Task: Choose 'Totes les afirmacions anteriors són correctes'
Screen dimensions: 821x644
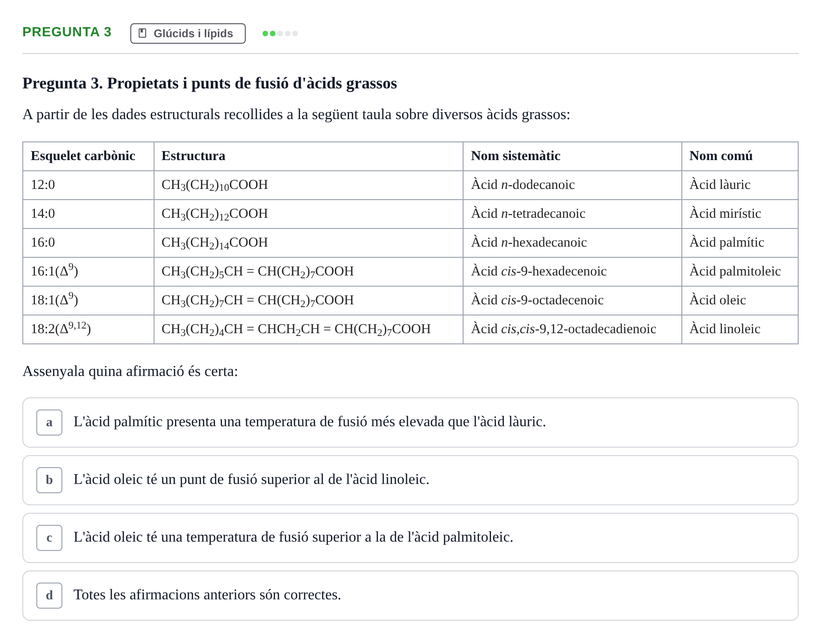Action: (410, 596)
